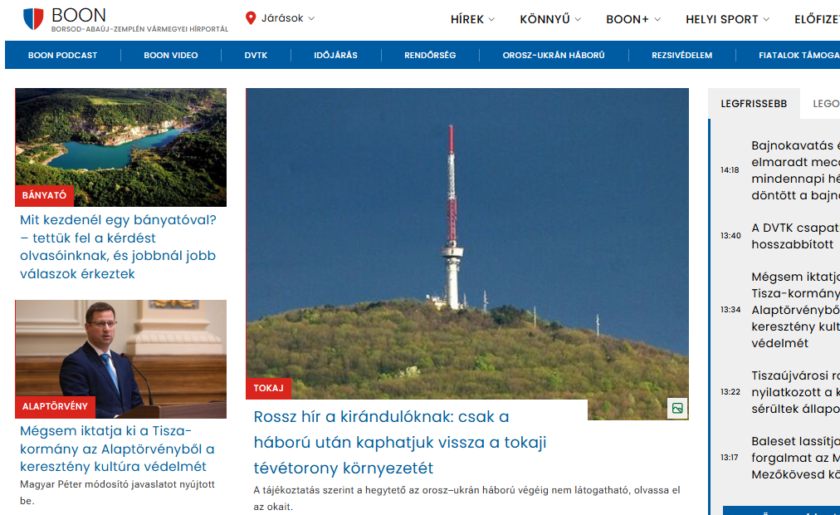Viewport: 840px width, 515px height.
Task: Open the image gallery icon on Tokaj photo
Action: [x=677, y=408]
